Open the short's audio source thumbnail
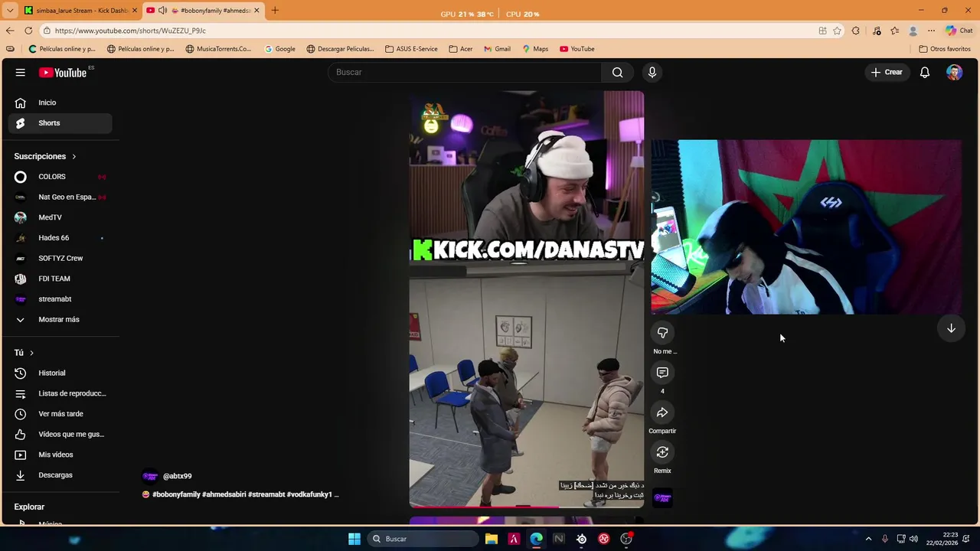 tap(662, 498)
